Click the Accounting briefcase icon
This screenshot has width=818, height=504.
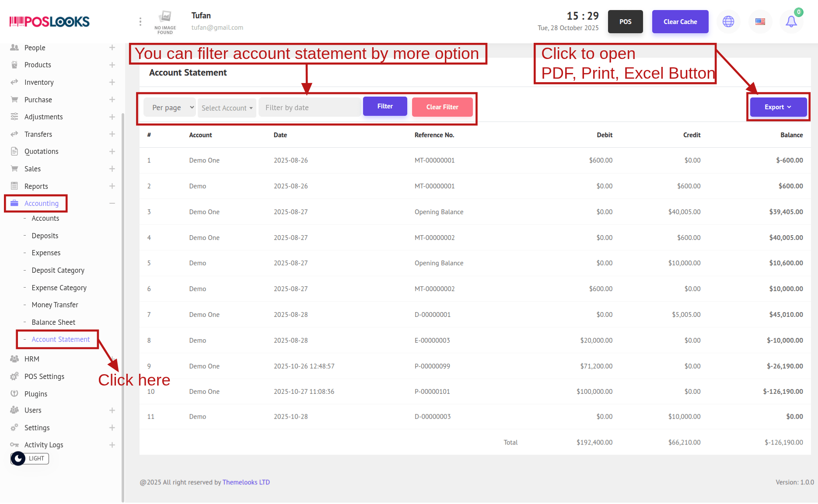tap(14, 203)
